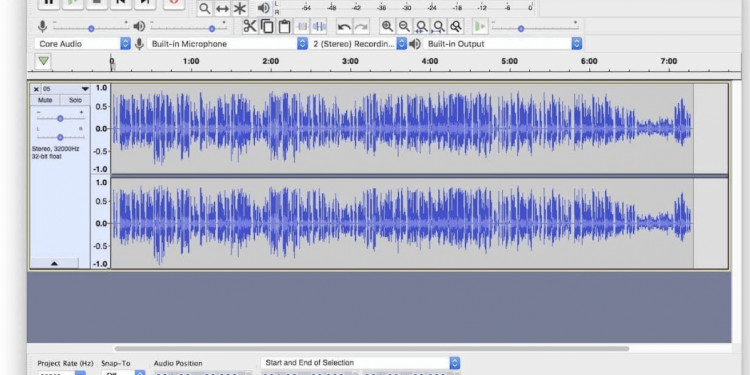
Task: Click timeline at the 6:00 mark
Action: point(589,61)
